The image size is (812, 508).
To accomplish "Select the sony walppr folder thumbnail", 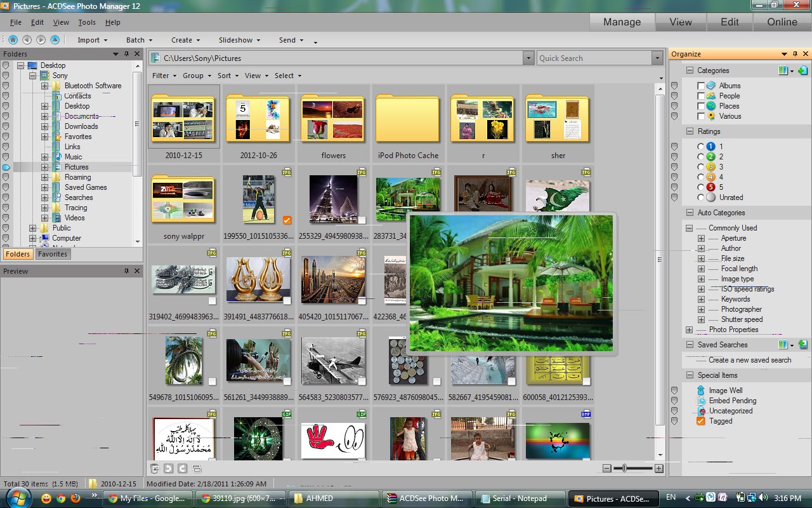I will (184, 204).
